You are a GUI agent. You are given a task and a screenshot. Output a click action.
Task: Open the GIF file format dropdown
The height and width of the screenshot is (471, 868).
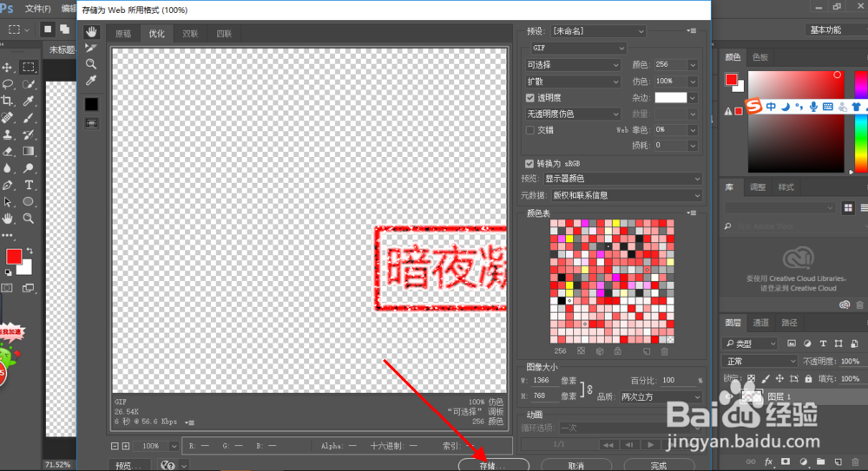coord(578,49)
